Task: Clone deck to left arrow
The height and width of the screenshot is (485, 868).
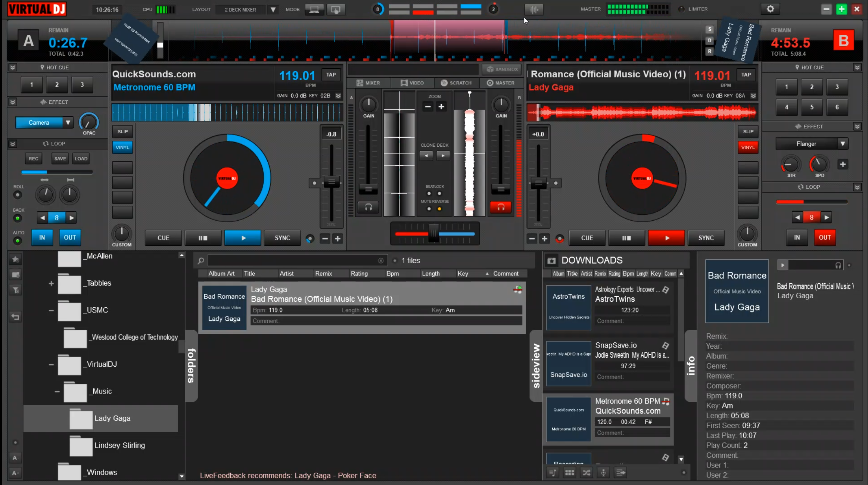Action: click(426, 156)
